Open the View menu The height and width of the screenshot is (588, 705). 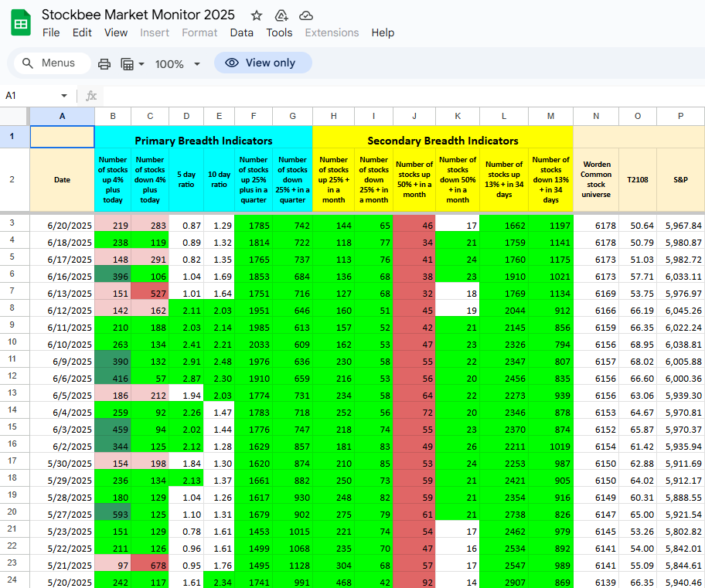(x=116, y=32)
